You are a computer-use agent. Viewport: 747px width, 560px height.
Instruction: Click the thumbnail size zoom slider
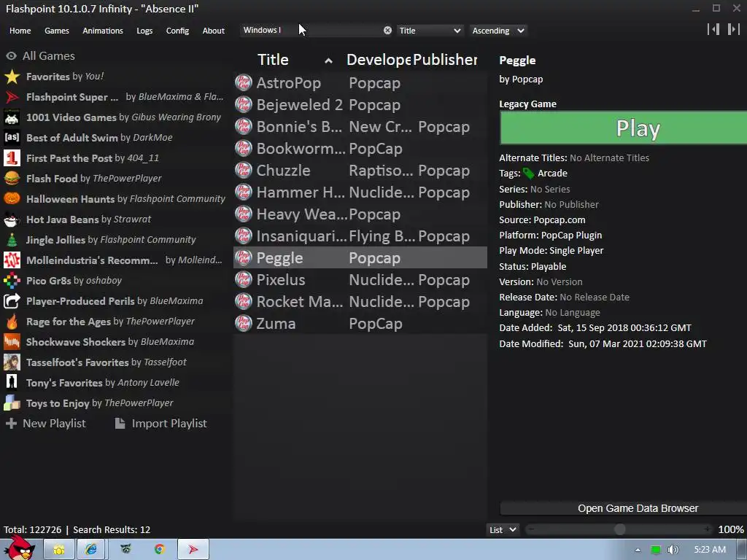(619, 529)
